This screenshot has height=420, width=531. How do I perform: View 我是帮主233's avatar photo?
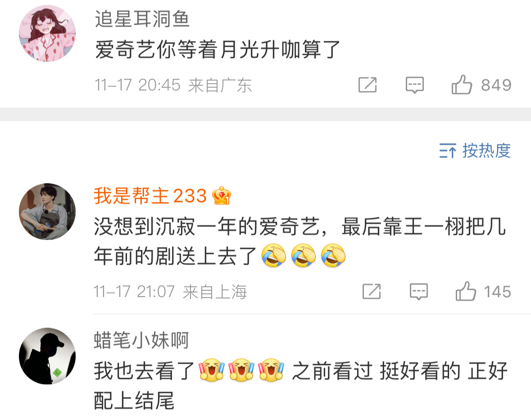47,212
